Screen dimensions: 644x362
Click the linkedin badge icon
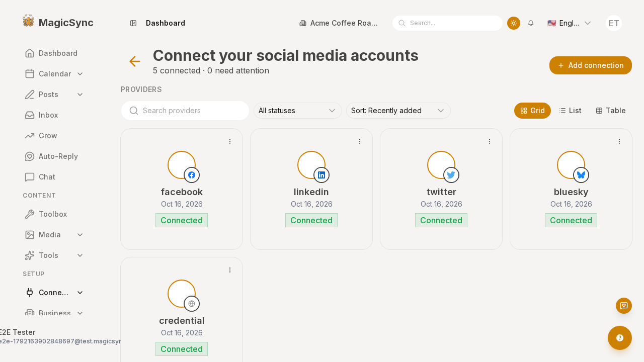(321, 175)
